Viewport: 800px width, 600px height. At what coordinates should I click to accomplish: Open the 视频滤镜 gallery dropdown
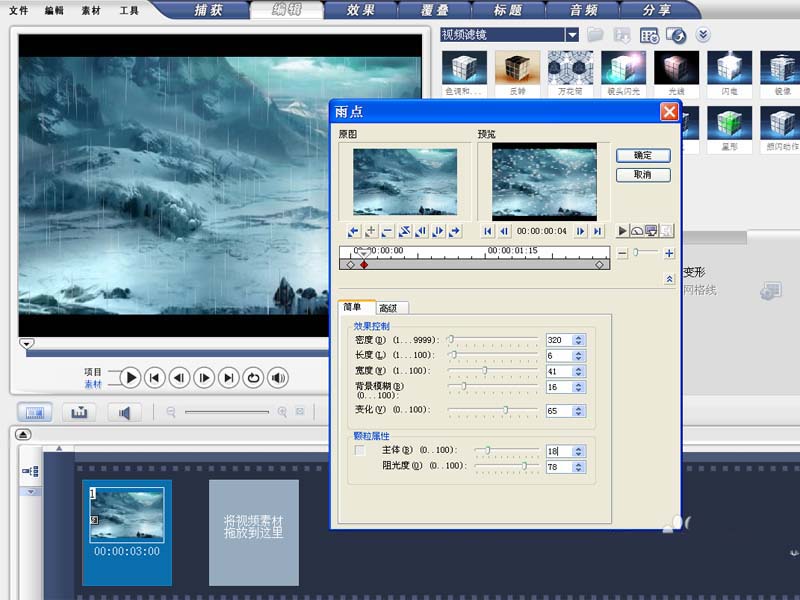(572, 33)
